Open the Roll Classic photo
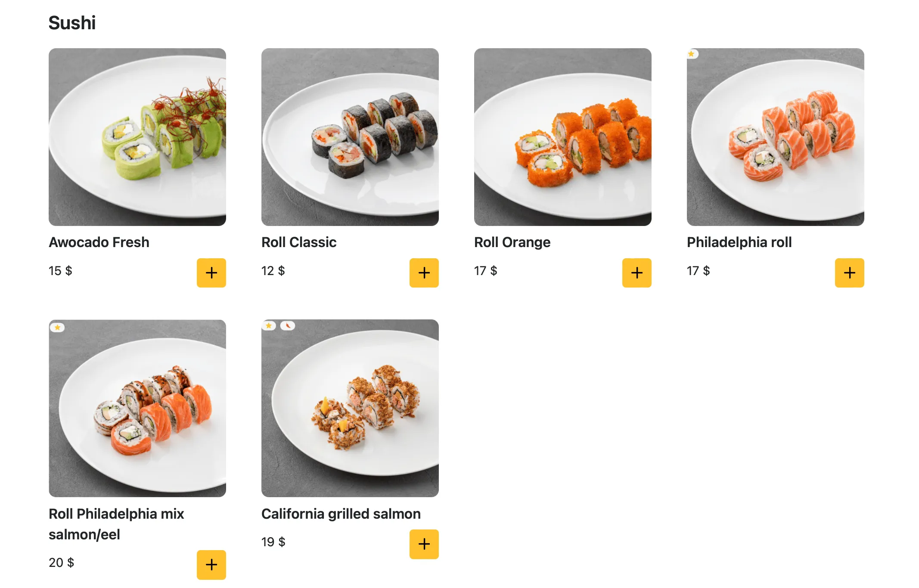Image resolution: width=919 pixels, height=588 pixels. click(x=350, y=137)
